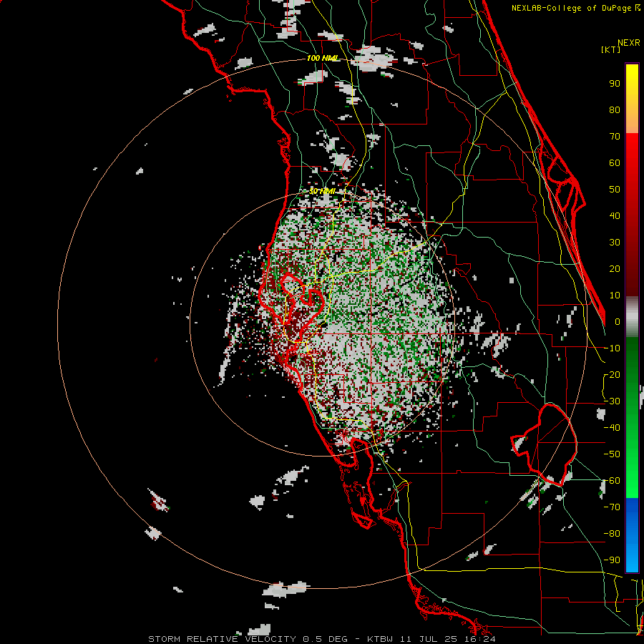Click the -30 value on the velocity scale

coord(612,401)
